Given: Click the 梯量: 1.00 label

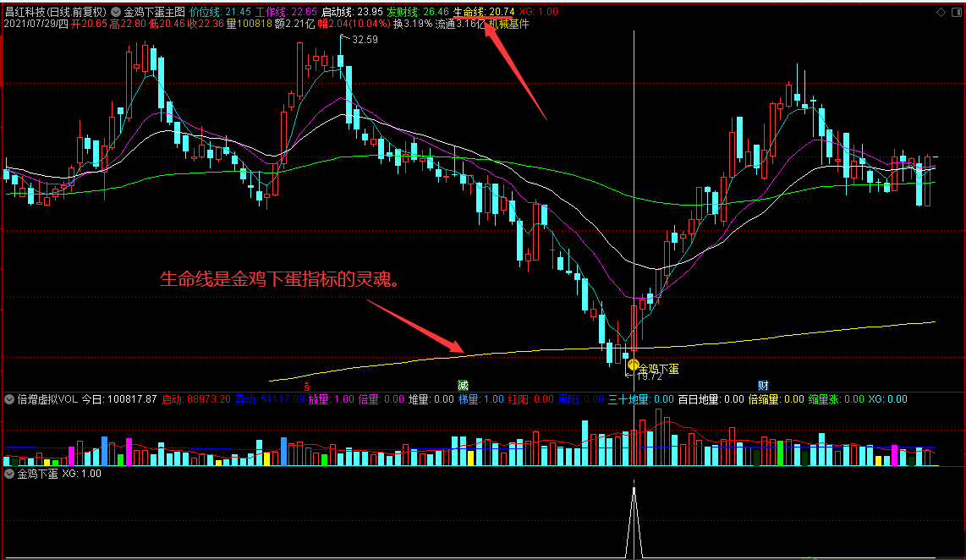Looking at the screenshot, I should click(481, 399).
